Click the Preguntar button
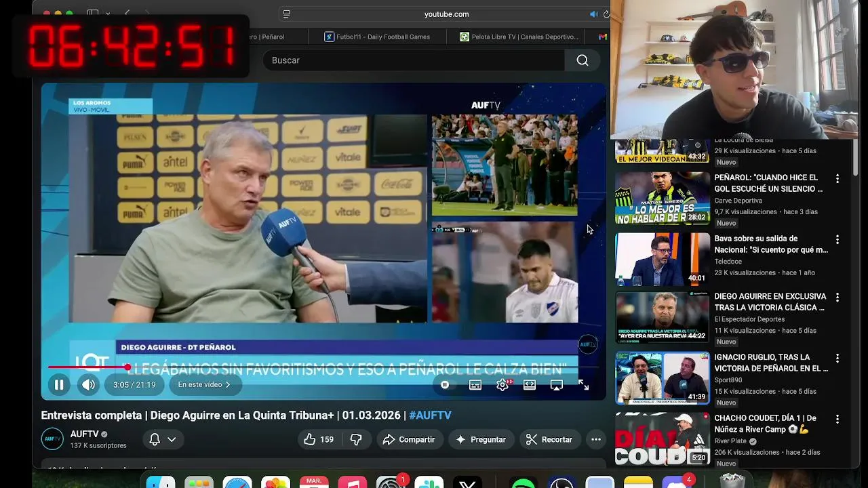Viewport: 868px width, 488px height. (x=481, y=439)
